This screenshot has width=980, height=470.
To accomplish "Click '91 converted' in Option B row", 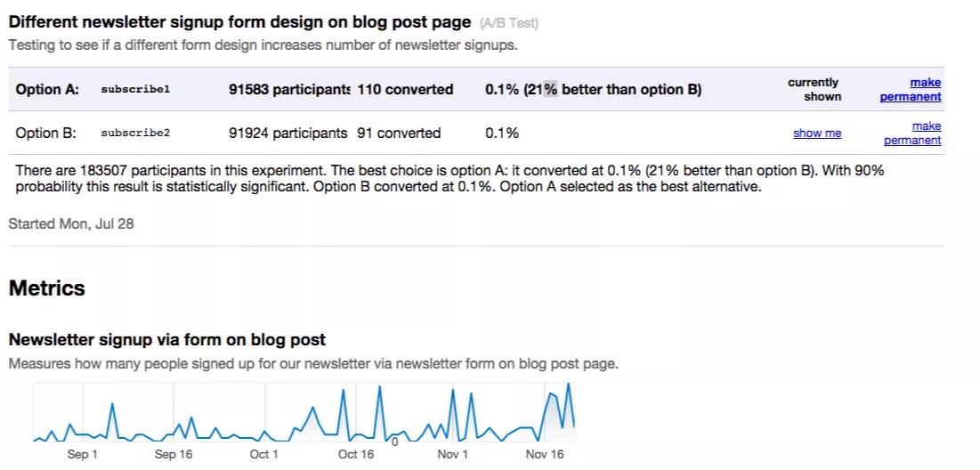I will 399,134.
